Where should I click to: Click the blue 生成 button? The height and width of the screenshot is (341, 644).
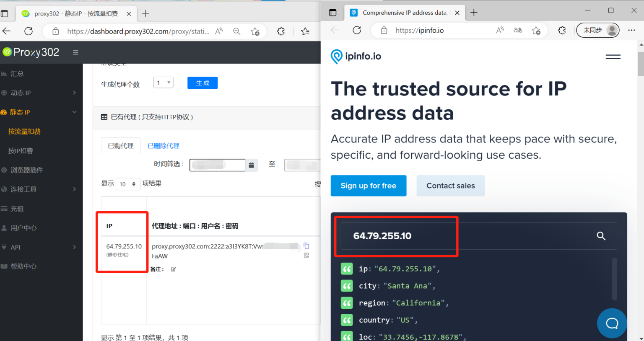(203, 83)
